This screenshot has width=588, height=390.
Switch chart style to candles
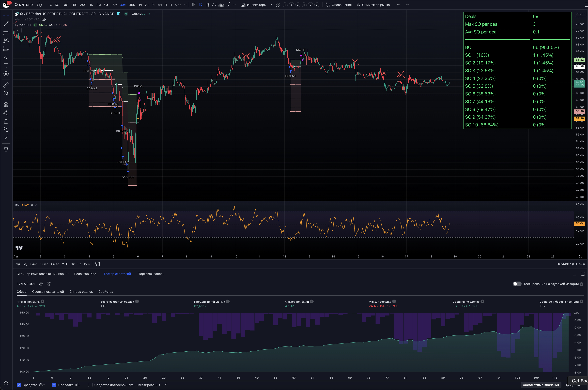pos(201,5)
